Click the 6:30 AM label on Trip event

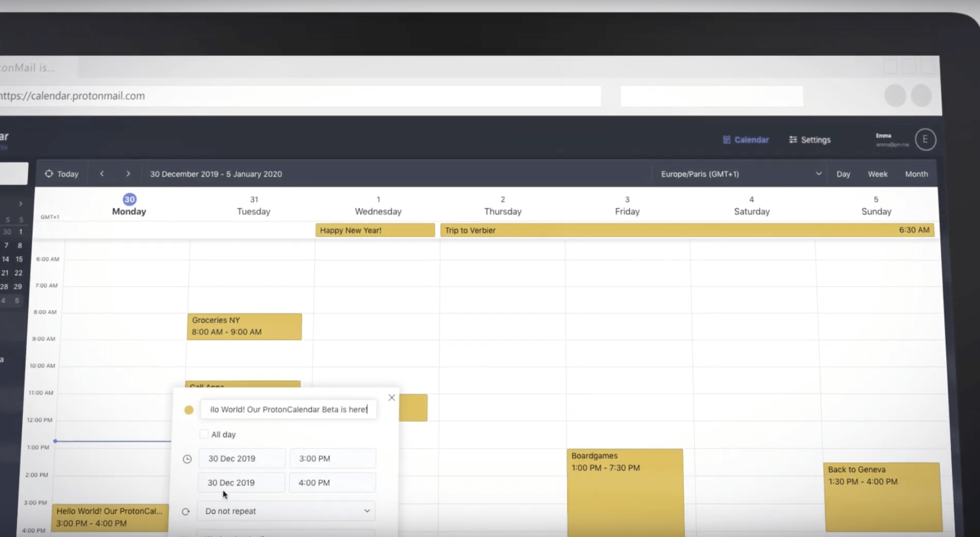click(x=914, y=230)
